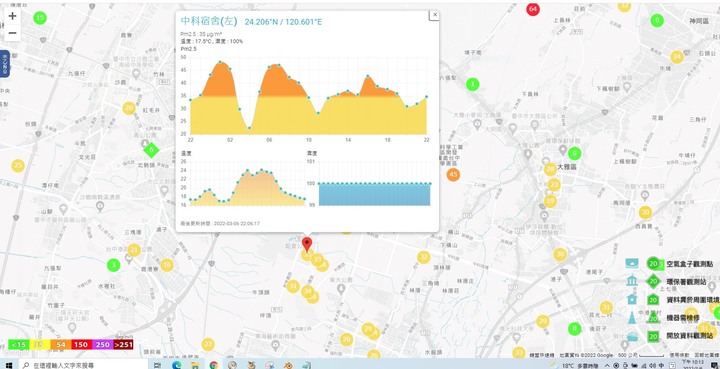Screen dimensions: 720x369
Task: Click the purple 250 legend swatch
Action: (x=102, y=345)
